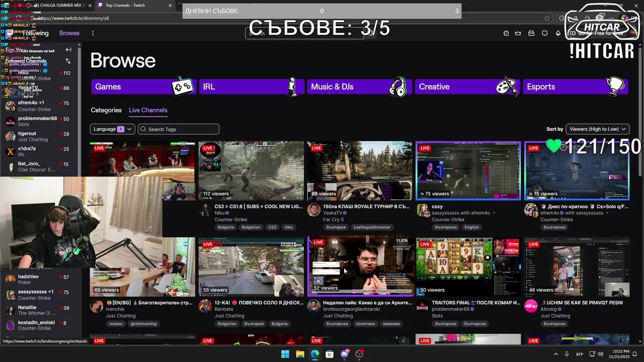Click the политика tag
This screenshot has width=644, height=362.
pyautogui.click(x=365, y=324)
